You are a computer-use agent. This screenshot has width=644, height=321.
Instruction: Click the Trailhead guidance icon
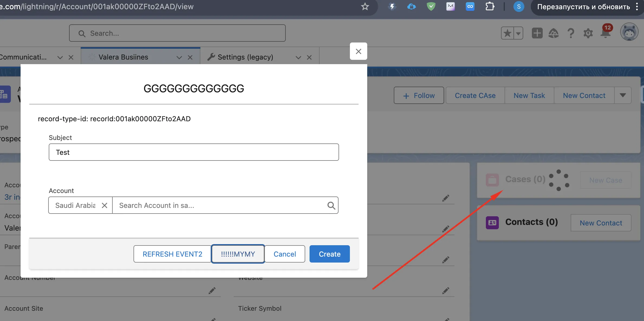(553, 34)
